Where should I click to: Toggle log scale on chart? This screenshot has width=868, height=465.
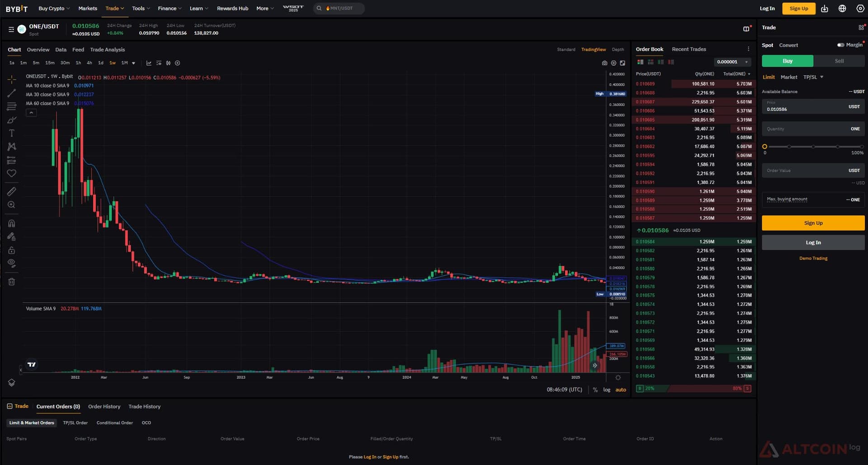coord(607,390)
